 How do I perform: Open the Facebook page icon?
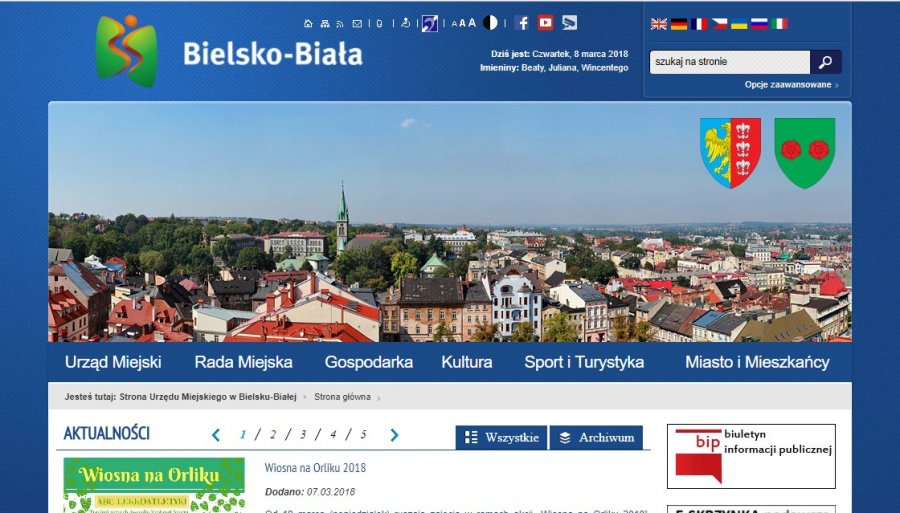pyautogui.click(x=522, y=22)
